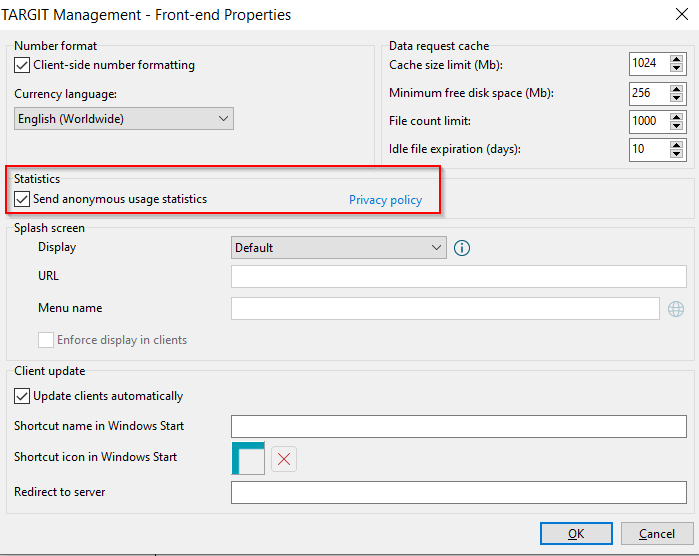Click the Redirect to server field
The image size is (699, 556).
coord(459,492)
